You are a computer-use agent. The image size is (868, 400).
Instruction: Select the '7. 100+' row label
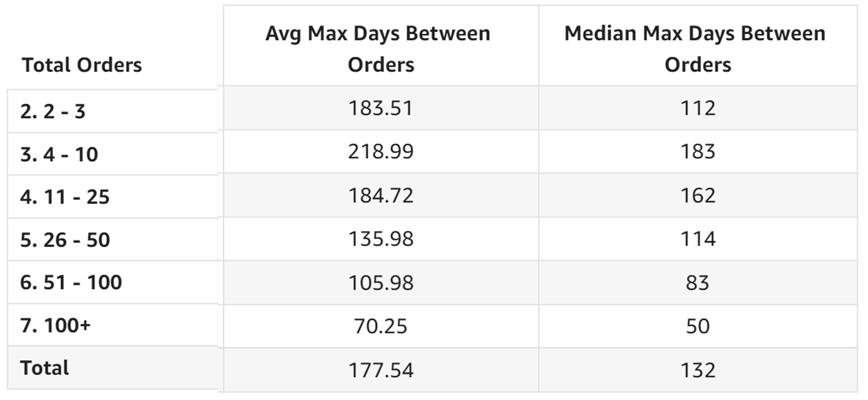coord(55,325)
